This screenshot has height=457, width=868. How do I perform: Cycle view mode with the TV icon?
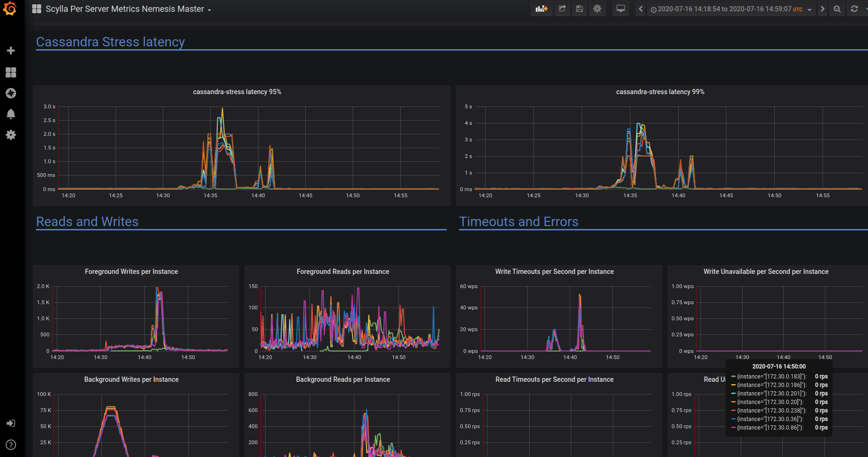[x=620, y=9]
